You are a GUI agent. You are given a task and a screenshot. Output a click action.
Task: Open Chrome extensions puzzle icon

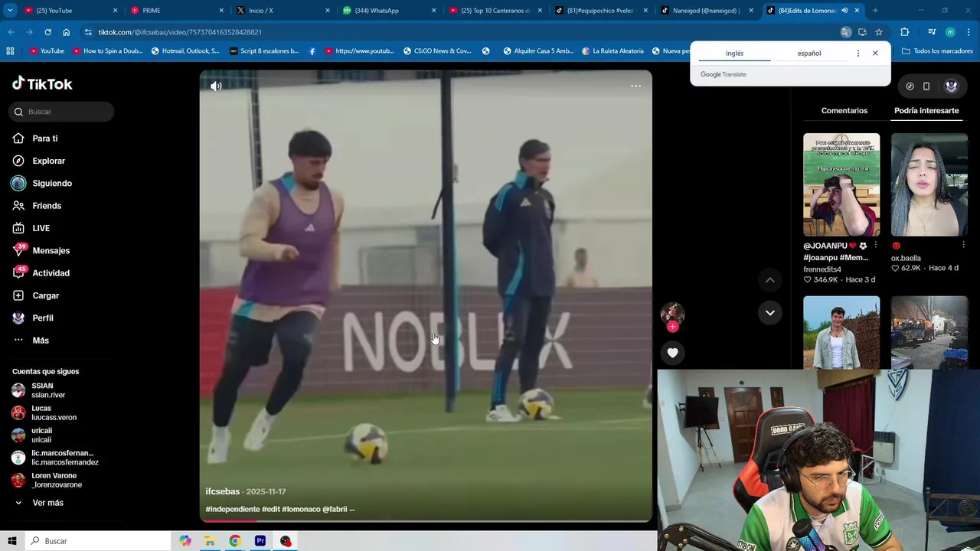(x=904, y=32)
